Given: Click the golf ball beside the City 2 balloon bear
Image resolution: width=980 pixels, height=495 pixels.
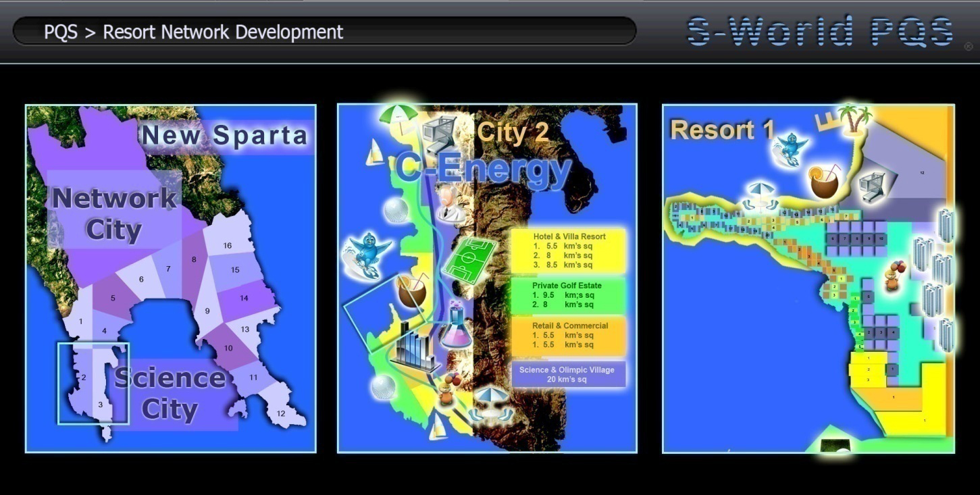Looking at the screenshot, I should pos(383,388).
